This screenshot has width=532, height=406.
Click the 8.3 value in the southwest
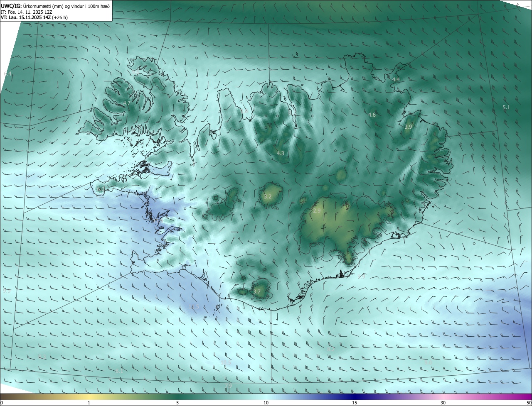click(x=42, y=357)
